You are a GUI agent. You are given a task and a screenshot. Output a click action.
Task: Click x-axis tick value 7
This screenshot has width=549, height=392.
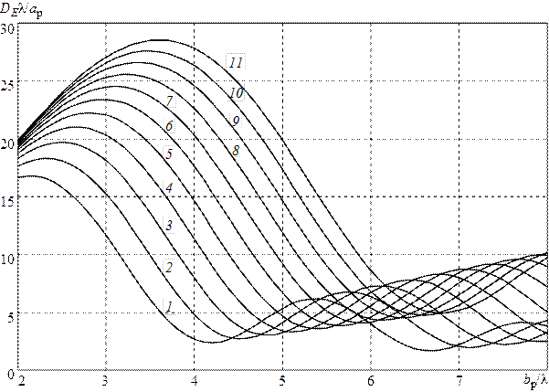click(459, 381)
